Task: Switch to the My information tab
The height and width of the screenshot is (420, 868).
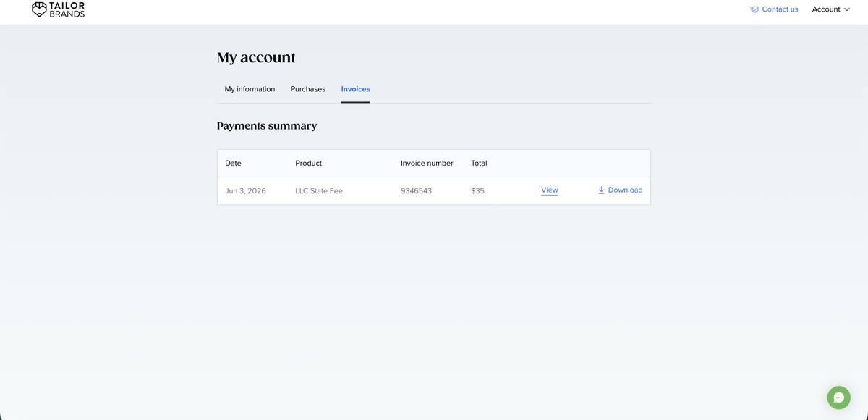Action: click(250, 89)
